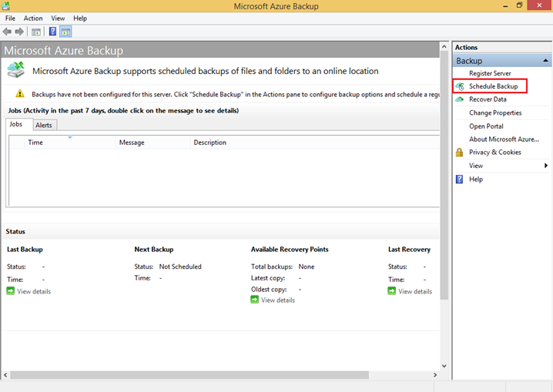This screenshot has width=553, height=392.
Task: Open the File menu
Action: coord(10,18)
